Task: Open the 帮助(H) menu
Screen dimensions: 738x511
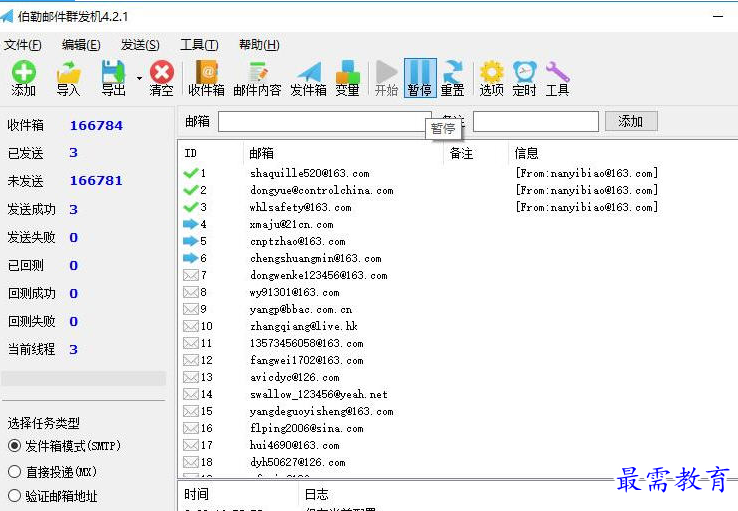Action: 259,45
